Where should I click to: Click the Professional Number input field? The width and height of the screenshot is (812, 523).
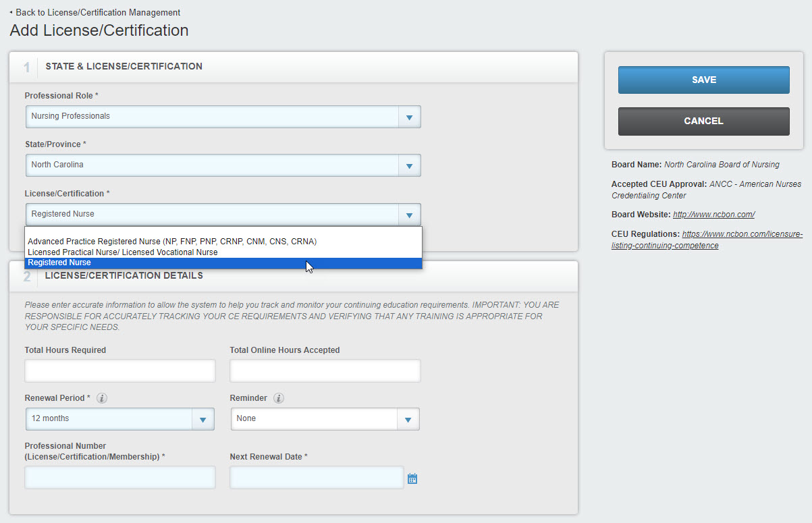pyautogui.click(x=119, y=477)
